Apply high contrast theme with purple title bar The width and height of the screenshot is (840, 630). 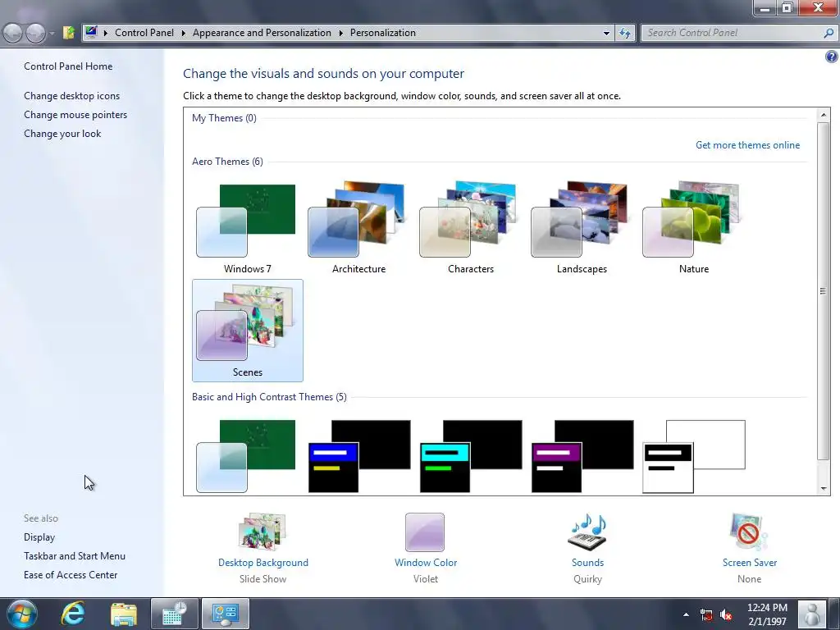click(582, 456)
